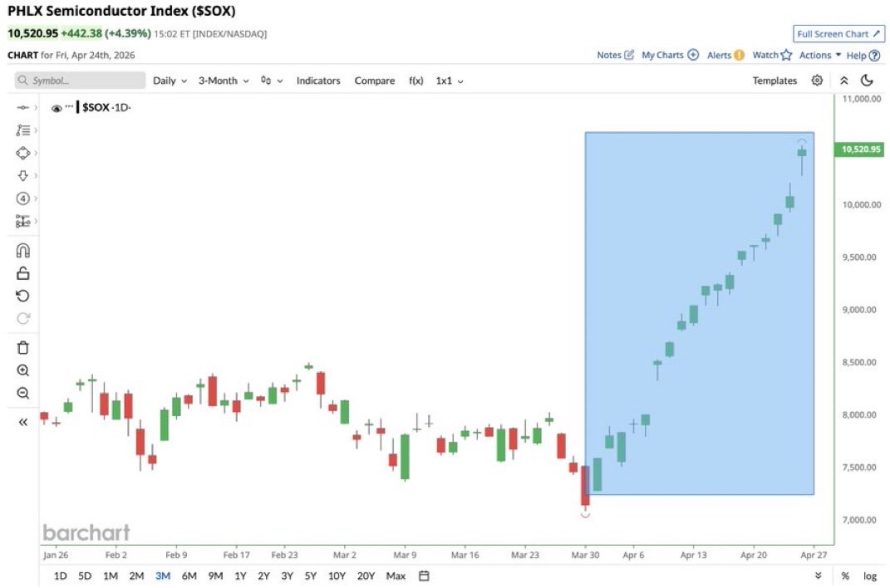
Task: Select the 1M range
Action: pos(111,576)
